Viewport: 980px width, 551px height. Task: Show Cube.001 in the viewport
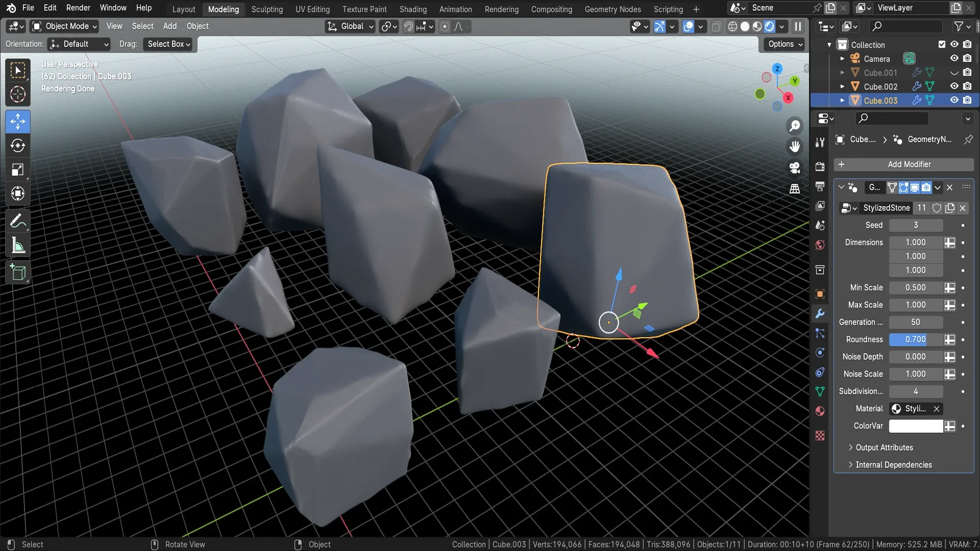[x=954, y=72]
